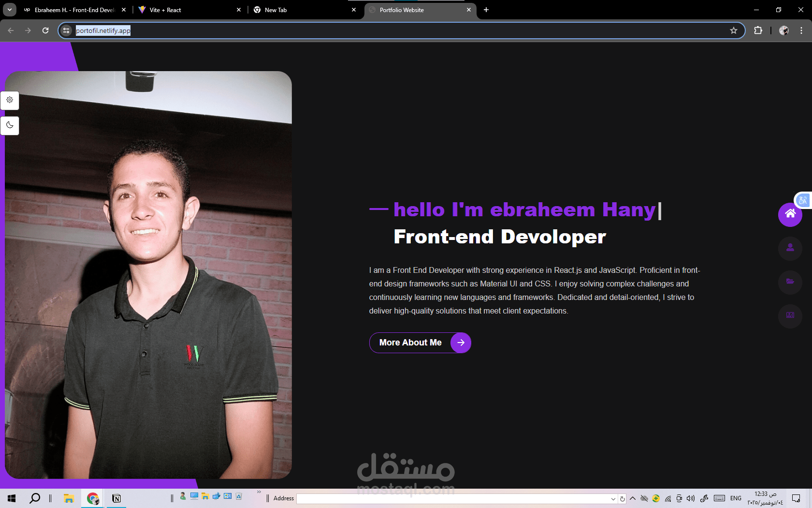
Task: Bookmark this page with the star icon
Action: (x=734, y=30)
